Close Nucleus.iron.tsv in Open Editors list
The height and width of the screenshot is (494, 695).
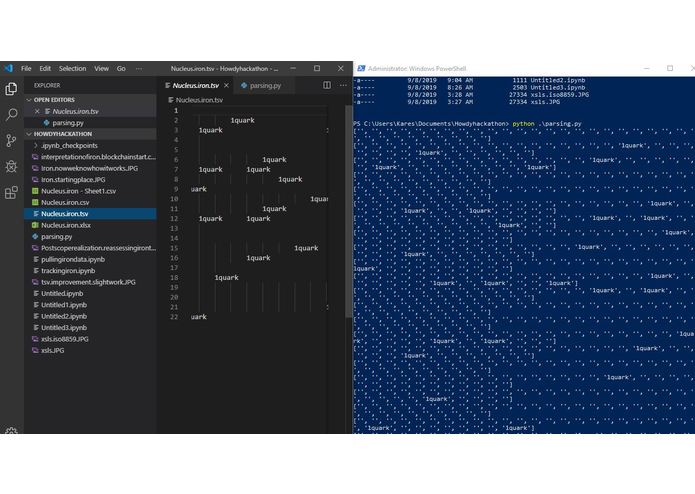[x=37, y=111]
